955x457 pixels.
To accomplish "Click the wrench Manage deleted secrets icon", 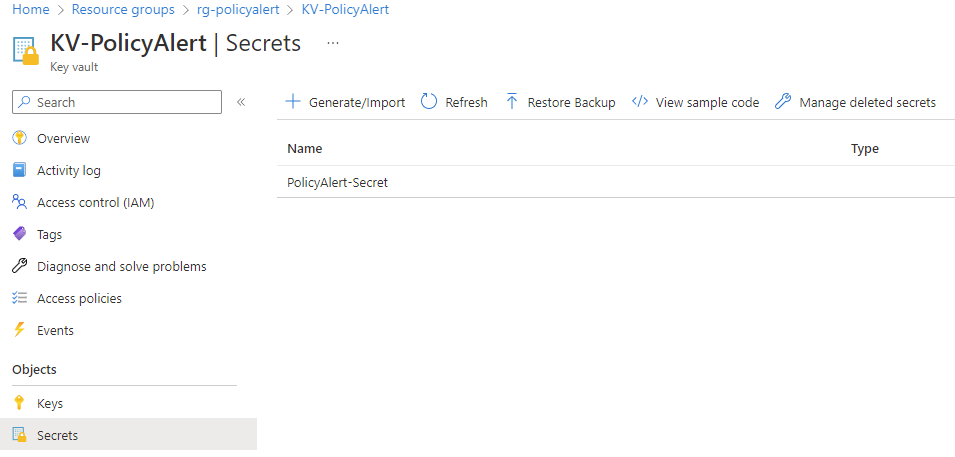I will click(783, 102).
